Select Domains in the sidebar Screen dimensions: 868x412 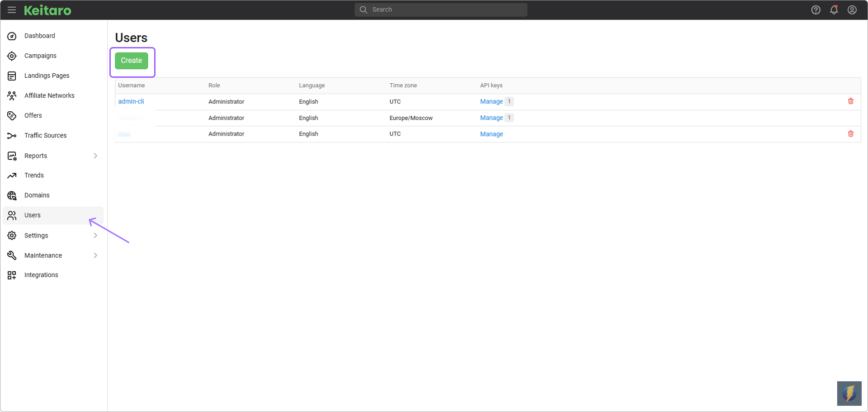click(x=37, y=195)
